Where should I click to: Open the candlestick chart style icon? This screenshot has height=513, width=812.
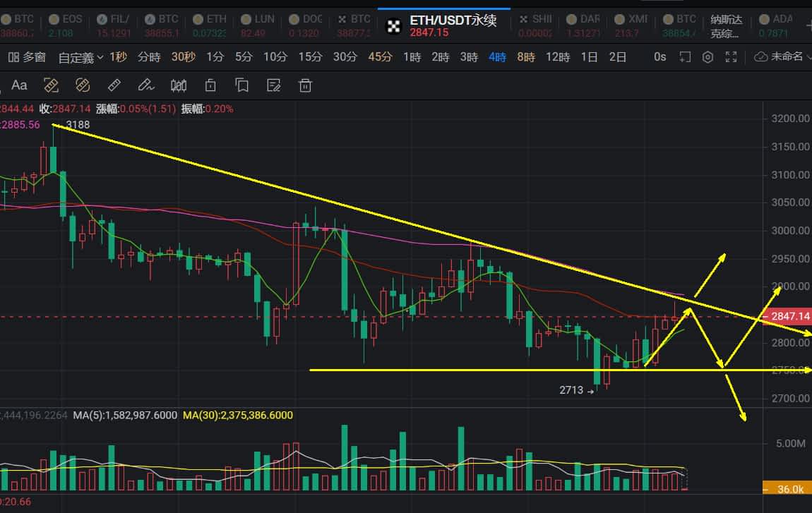click(179, 85)
